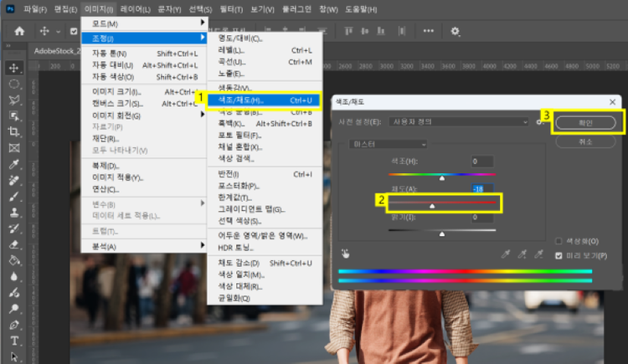Select the Spot Healing Brush tool
Image resolution: width=628 pixels, height=364 pixels.
pyautogui.click(x=14, y=180)
